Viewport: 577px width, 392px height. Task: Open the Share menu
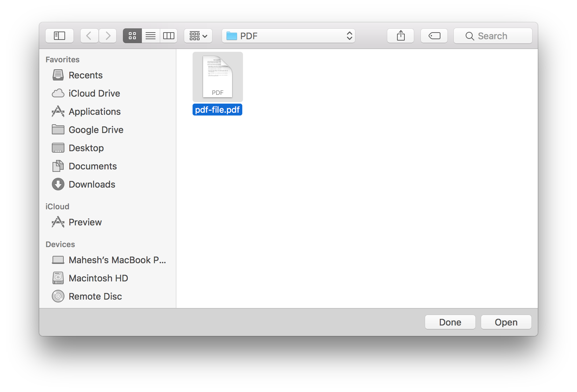tap(400, 35)
